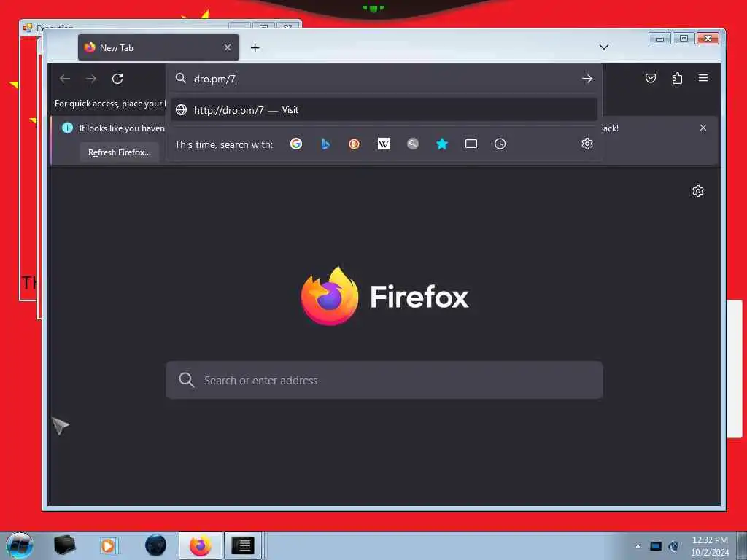Viewport: 747px width, 560px height.
Task: Open a new tab with the plus button
Action: (x=255, y=47)
